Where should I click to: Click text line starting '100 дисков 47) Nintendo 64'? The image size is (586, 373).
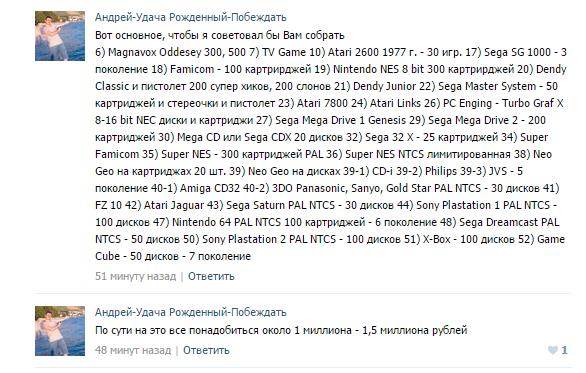pyautogui.click(x=327, y=222)
